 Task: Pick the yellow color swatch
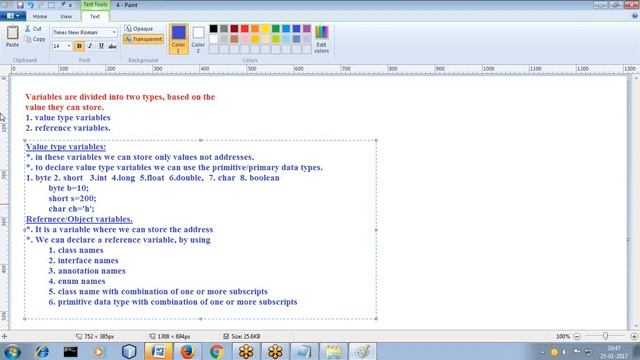point(265,29)
